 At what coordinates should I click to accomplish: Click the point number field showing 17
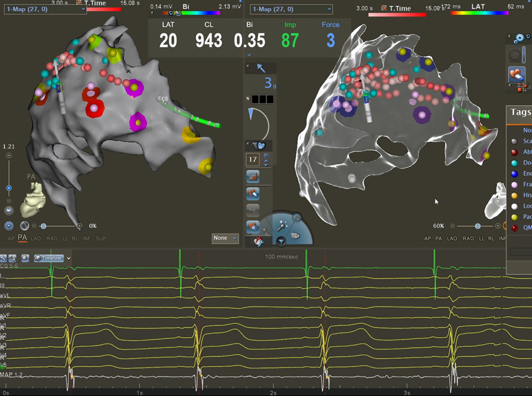point(253,159)
